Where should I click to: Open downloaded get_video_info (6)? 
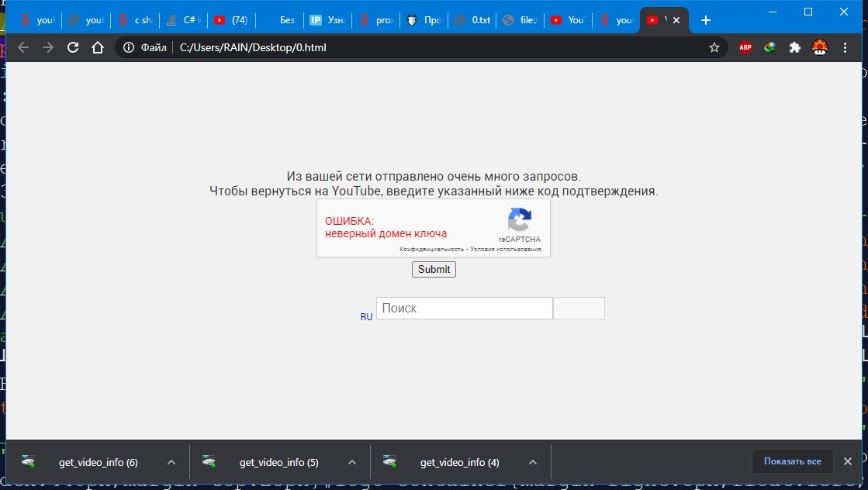98,462
